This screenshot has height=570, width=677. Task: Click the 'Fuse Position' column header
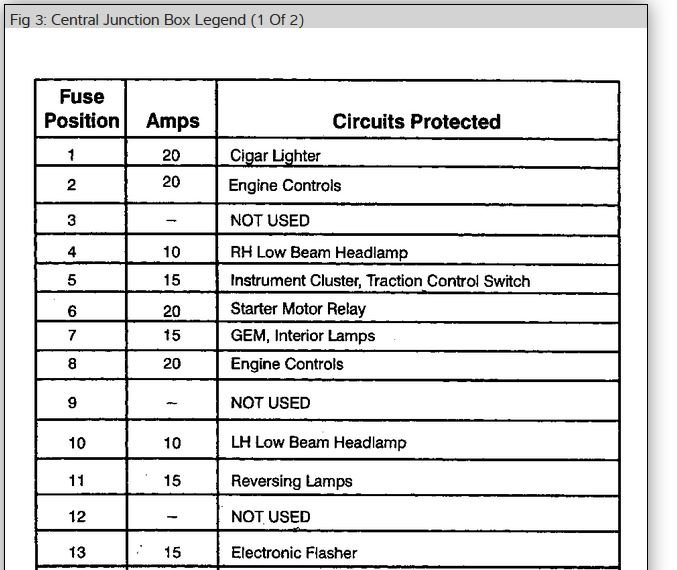tap(82, 109)
